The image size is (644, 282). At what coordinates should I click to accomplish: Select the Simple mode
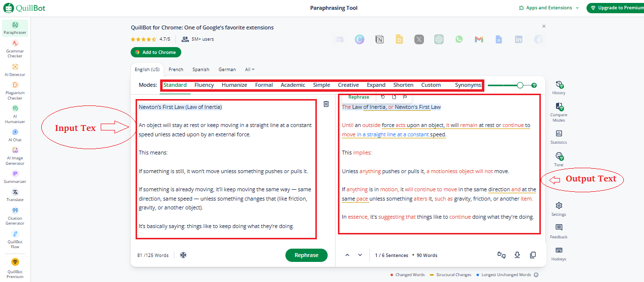point(321,85)
